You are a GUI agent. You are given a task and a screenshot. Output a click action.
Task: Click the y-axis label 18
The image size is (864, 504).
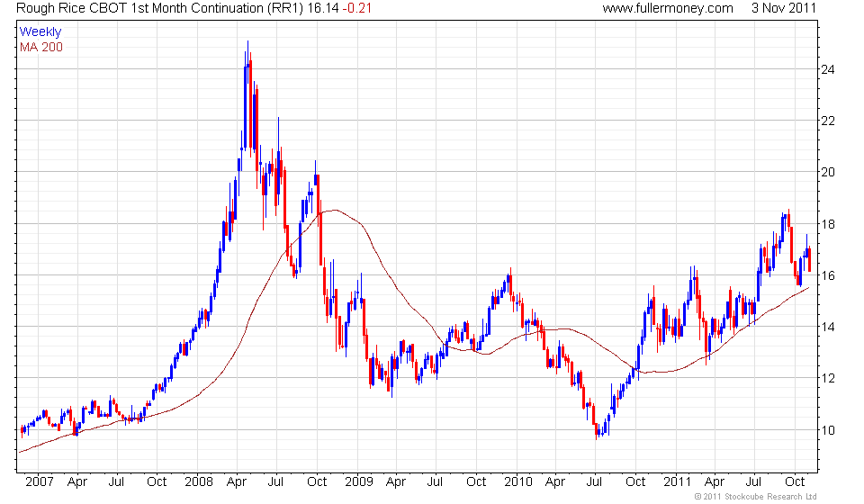pos(828,224)
